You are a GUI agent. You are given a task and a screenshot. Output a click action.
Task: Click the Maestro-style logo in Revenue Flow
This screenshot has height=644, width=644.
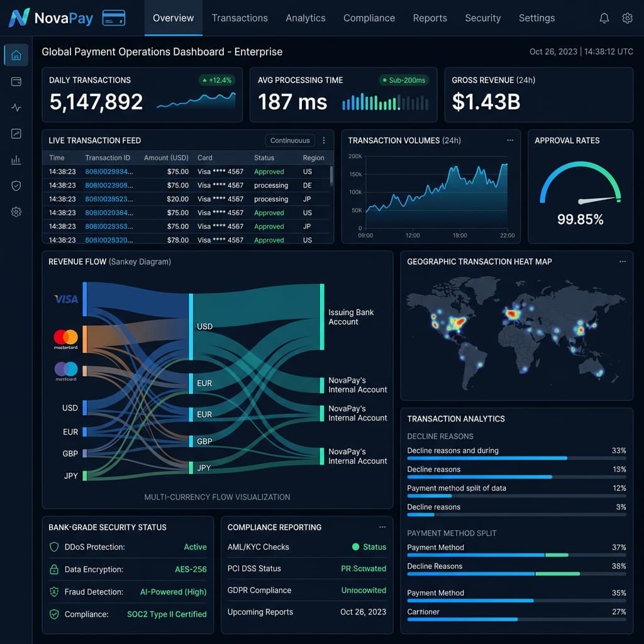pyautogui.click(x=66, y=371)
